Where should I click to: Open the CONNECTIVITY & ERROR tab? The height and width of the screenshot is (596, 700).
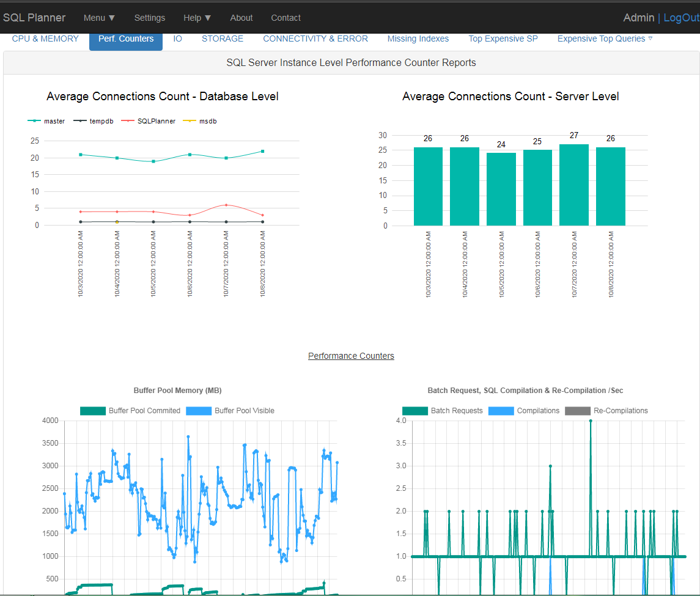point(315,39)
